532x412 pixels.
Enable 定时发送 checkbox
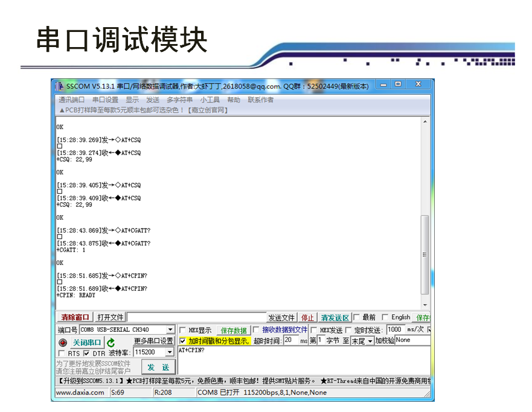pyautogui.click(x=348, y=330)
